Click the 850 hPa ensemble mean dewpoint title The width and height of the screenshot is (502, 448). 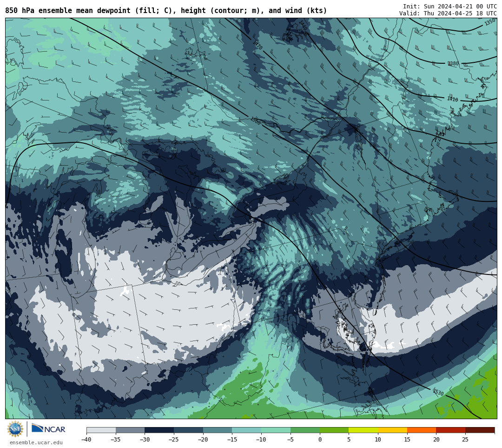click(166, 11)
